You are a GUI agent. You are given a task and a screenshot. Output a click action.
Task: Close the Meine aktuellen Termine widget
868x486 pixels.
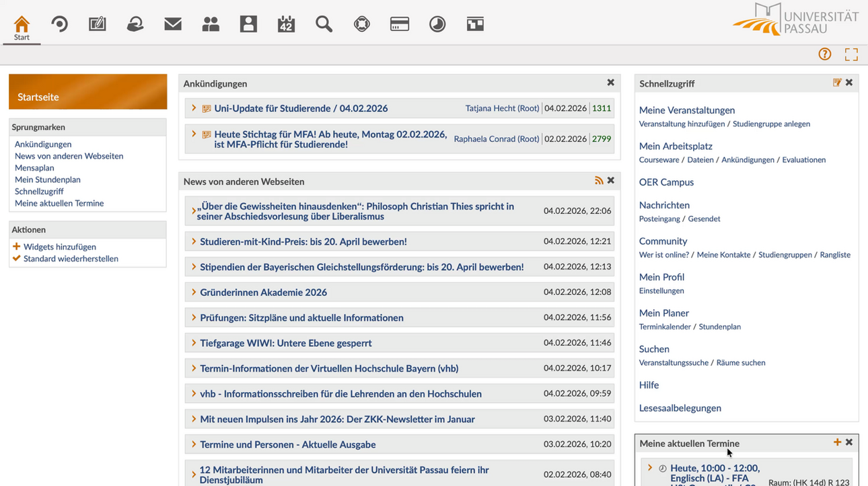pyautogui.click(x=849, y=442)
